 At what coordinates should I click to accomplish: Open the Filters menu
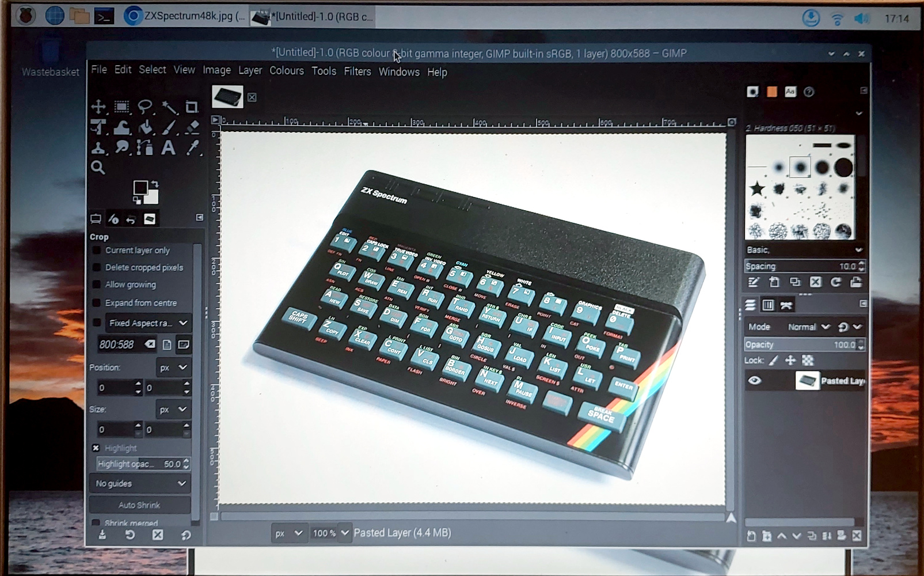357,71
